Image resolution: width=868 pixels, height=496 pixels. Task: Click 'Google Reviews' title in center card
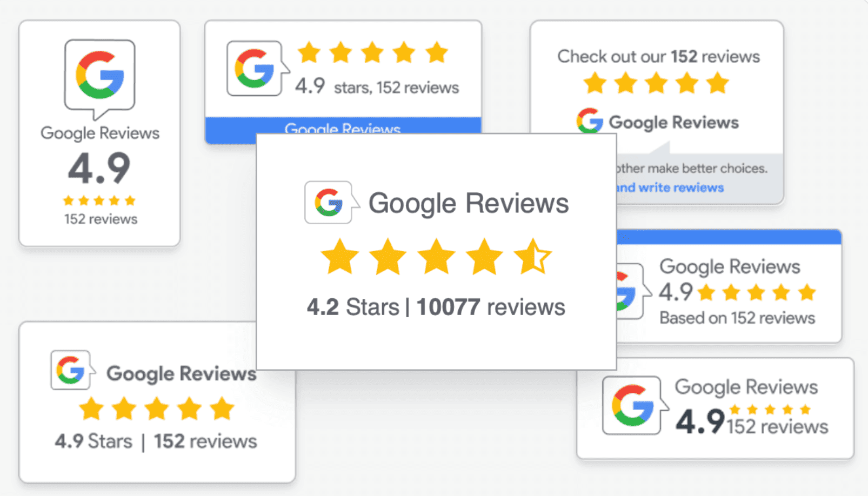tap(469, 204)
